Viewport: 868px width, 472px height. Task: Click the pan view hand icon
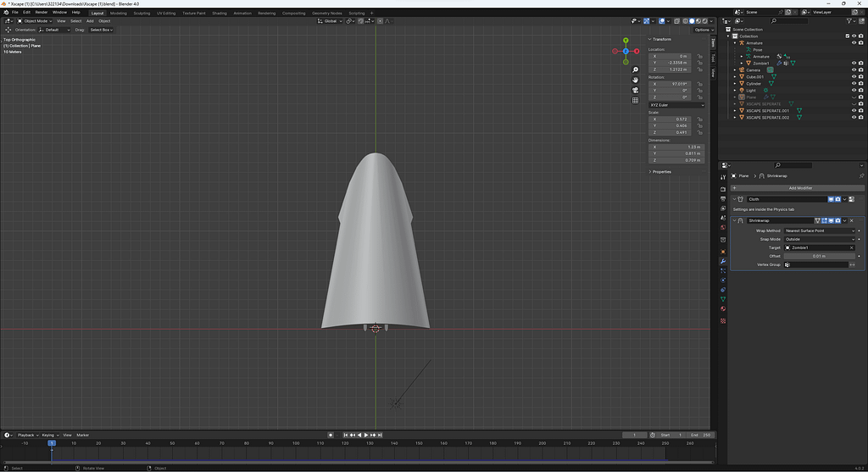click(x=635, y=81)
